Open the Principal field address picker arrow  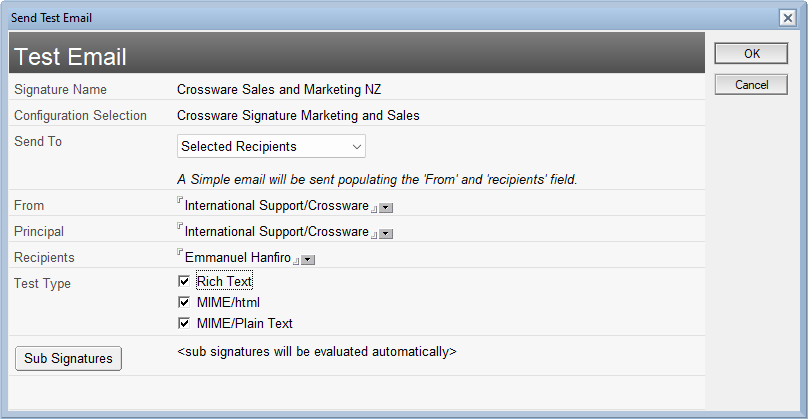click(386, 234)
